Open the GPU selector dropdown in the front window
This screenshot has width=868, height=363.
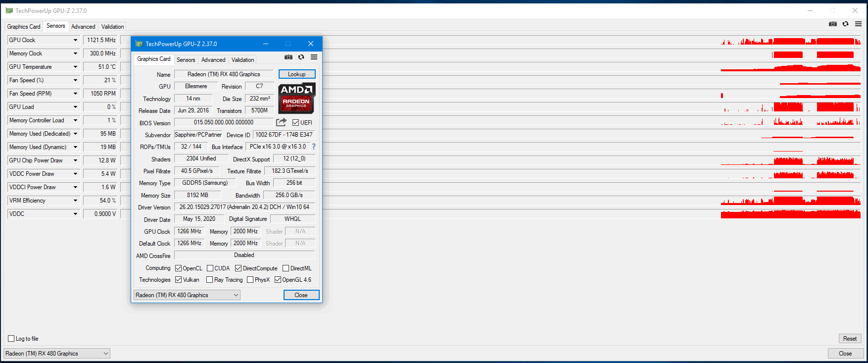click(x=187, y=295)
